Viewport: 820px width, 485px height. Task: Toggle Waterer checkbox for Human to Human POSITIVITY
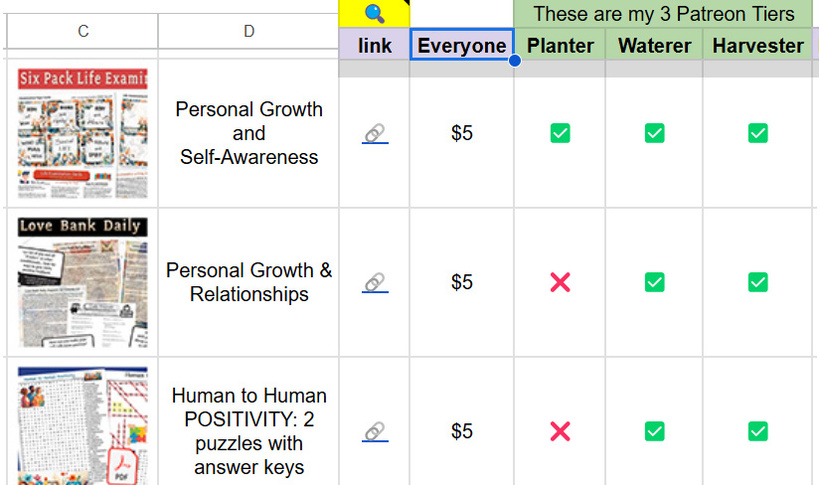[x=655, y=432]
